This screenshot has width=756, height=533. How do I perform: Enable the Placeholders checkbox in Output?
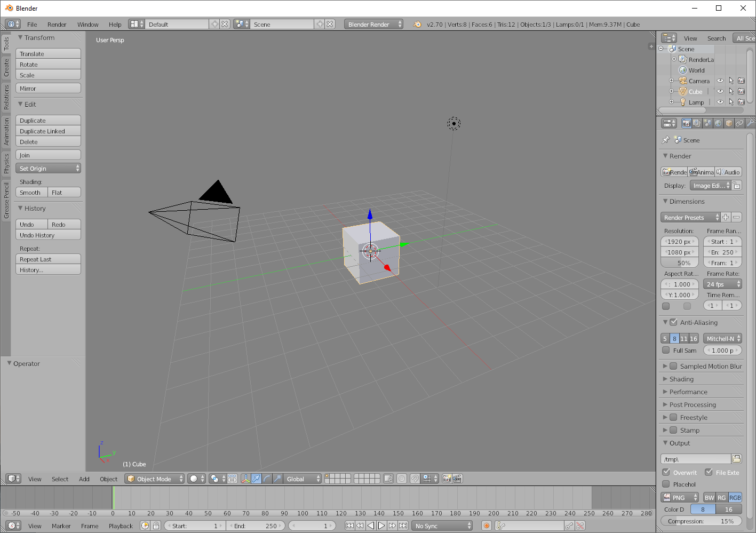tap(666, 484)
